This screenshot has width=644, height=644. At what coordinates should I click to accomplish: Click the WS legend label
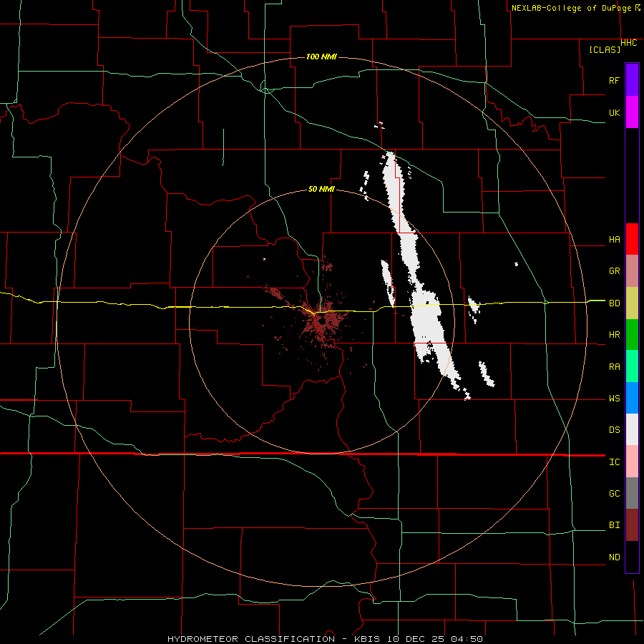click(x=614, y=398)
